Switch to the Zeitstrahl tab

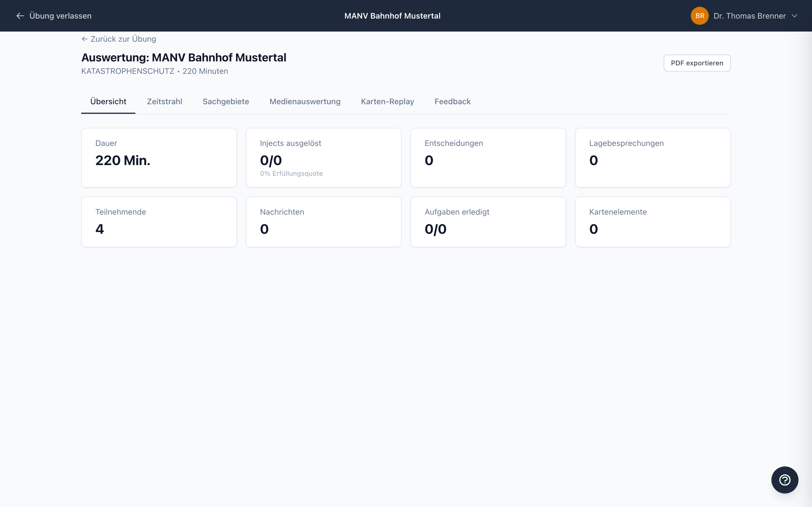pyautogui.click(x=164, y=102)
